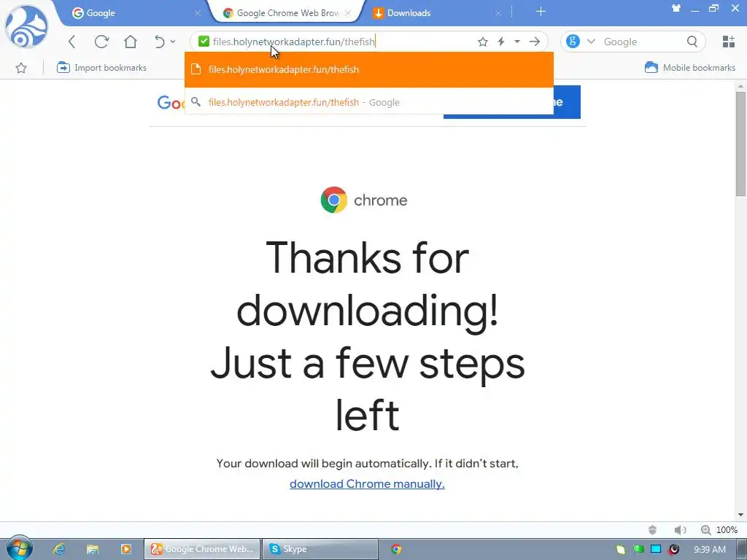Screen dimensions: 747x560
Task: Click the 9:39 AM taskbar clock
Action: point(710,550)
